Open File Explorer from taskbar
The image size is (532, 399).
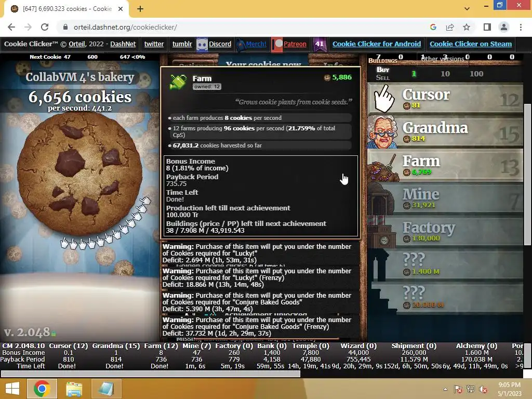coord(74,389)
